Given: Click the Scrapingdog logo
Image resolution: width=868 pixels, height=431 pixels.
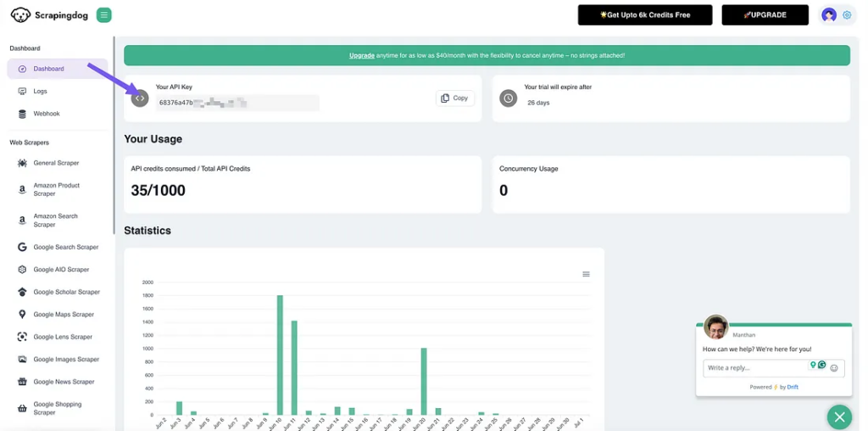Looking at the screenshot, I should 49,15.
